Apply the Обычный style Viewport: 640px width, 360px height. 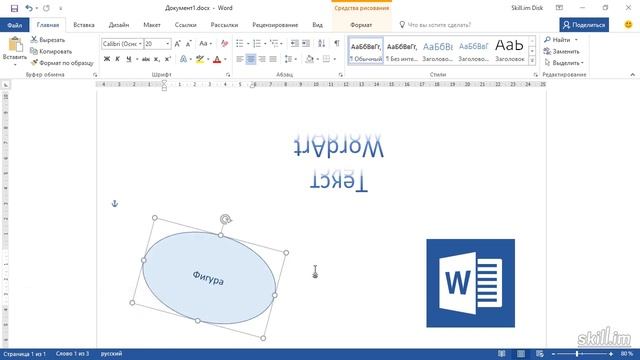(366, 51)
